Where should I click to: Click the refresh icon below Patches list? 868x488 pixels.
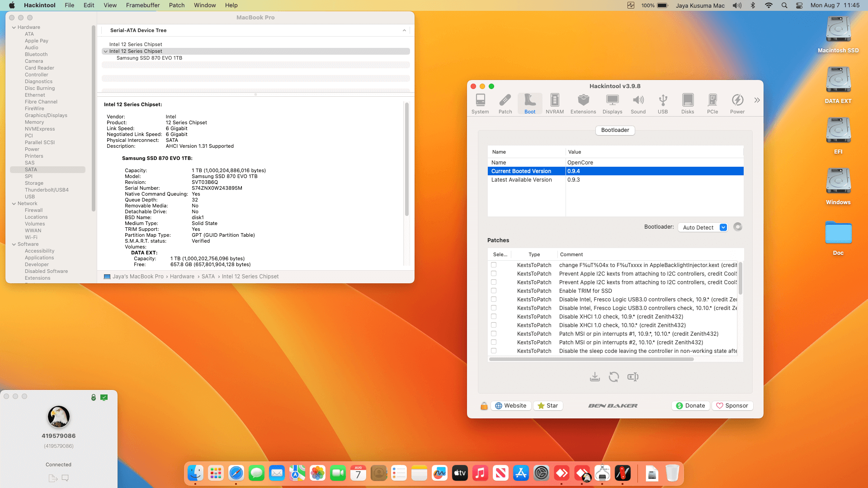click(x=613, y=377)
